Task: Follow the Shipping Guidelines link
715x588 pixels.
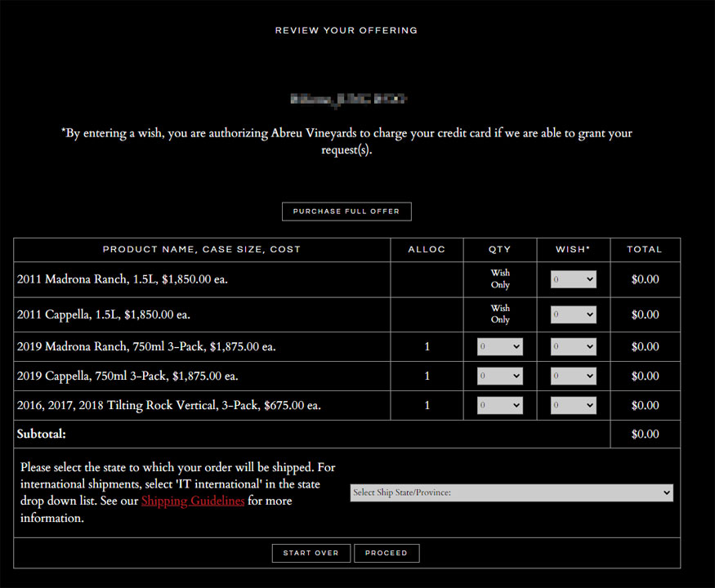Action: click(193, 501)
